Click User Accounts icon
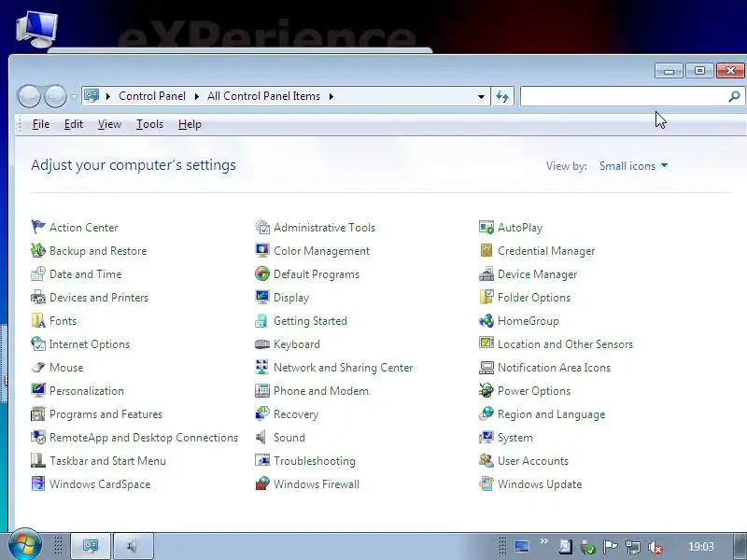 point(486,460)
